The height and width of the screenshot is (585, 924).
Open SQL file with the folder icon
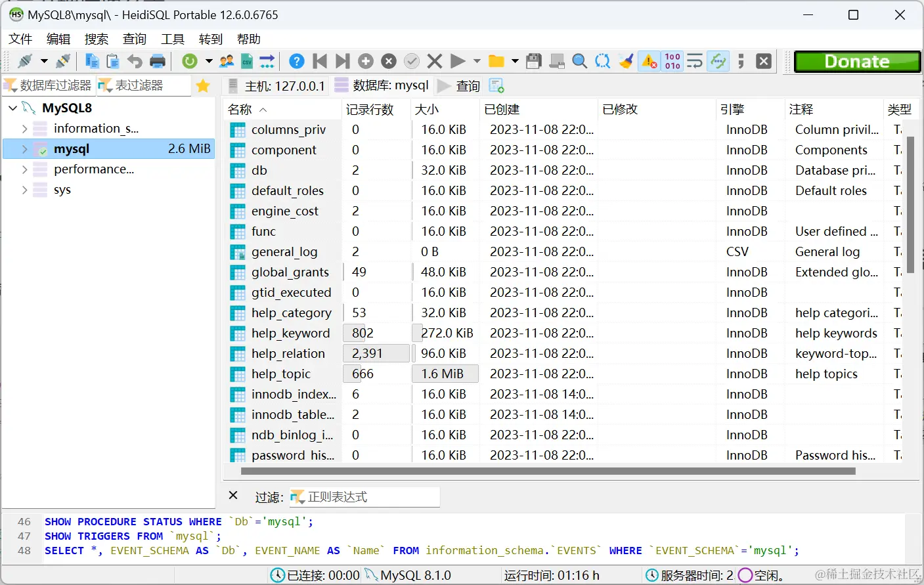[496, 61]
